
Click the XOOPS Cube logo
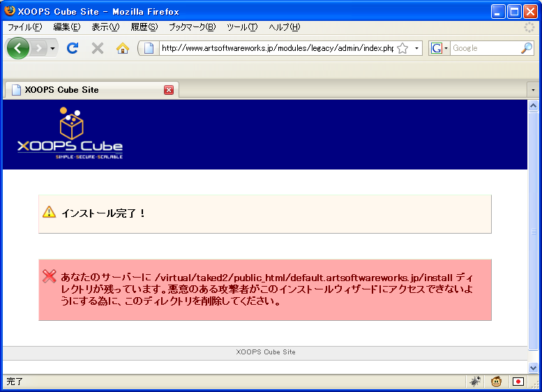point(70,135)
